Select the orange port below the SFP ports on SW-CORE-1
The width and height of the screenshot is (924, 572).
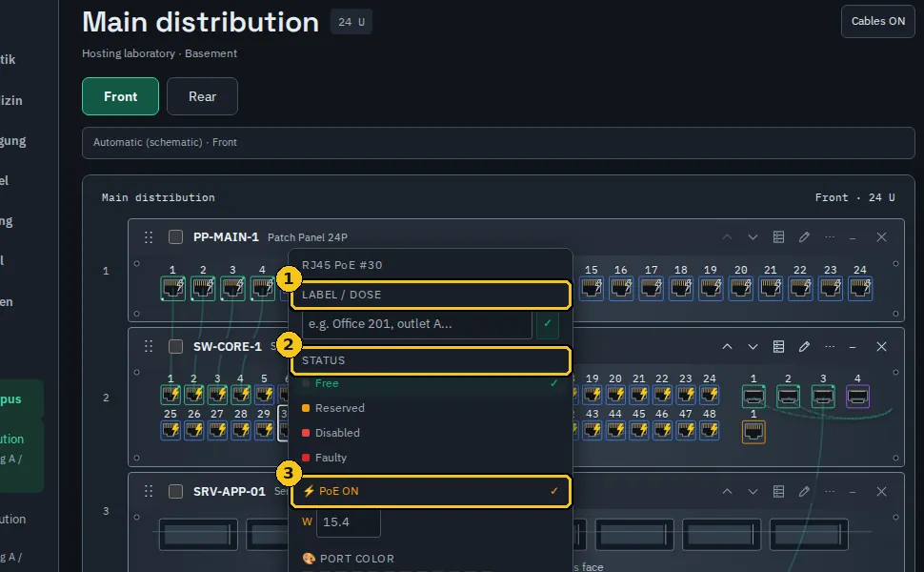[x=753, y=432]
